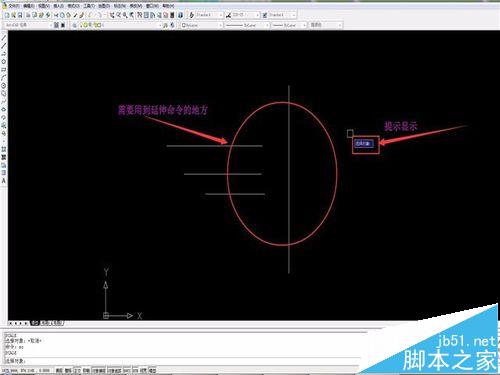Switch to the Layout2 tab
Screen dimensions: 500x375
click(x=57, y=323)
